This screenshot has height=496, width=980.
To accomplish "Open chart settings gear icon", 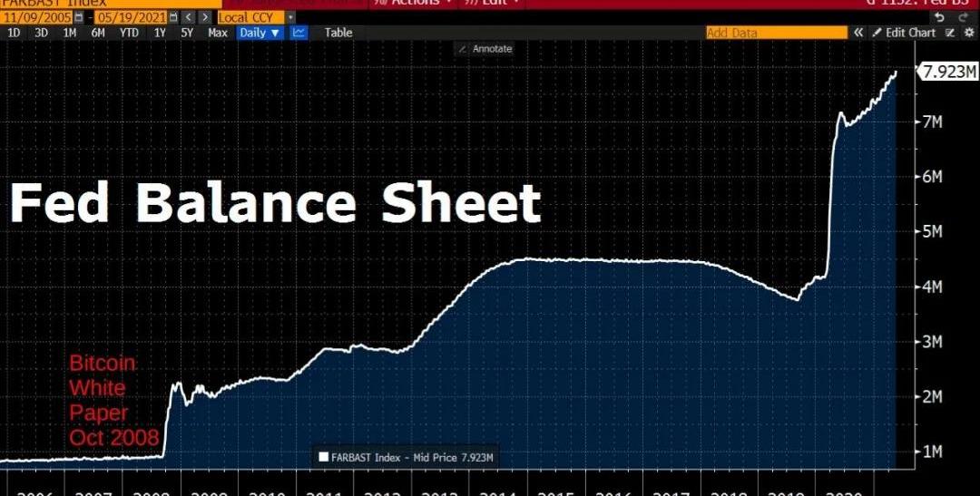I will coord(968,33).
